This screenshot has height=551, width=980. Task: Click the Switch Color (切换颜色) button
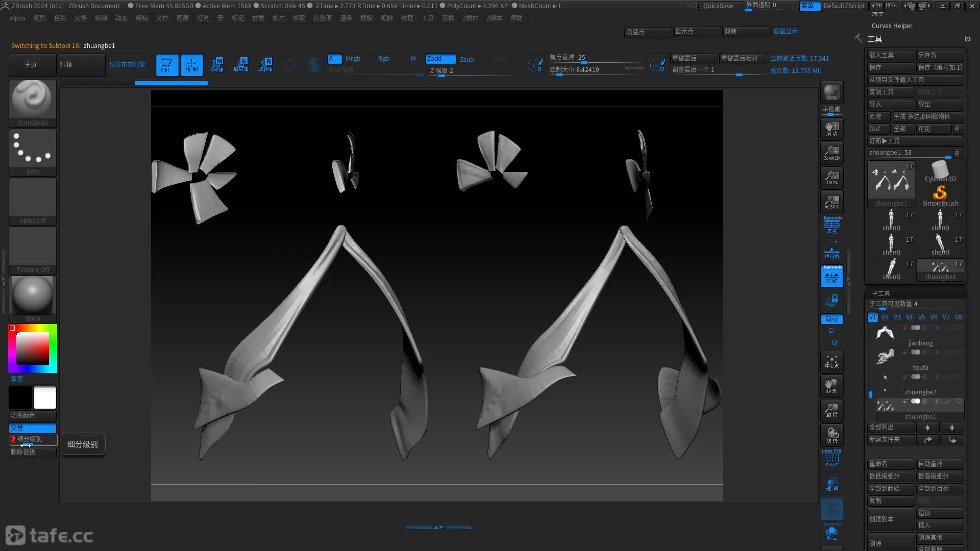coord(33,415)
